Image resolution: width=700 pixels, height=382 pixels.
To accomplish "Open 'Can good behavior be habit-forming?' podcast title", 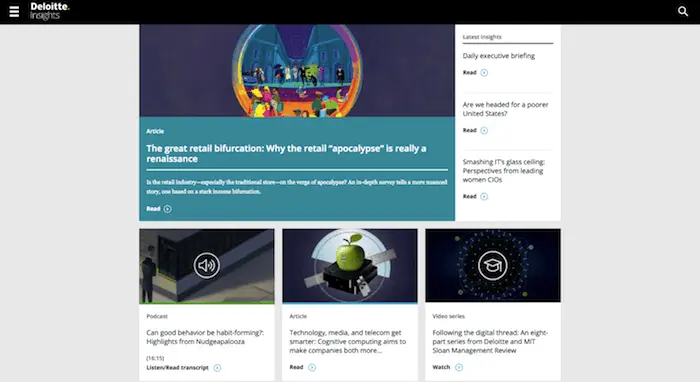I will [x=205, y=337].
